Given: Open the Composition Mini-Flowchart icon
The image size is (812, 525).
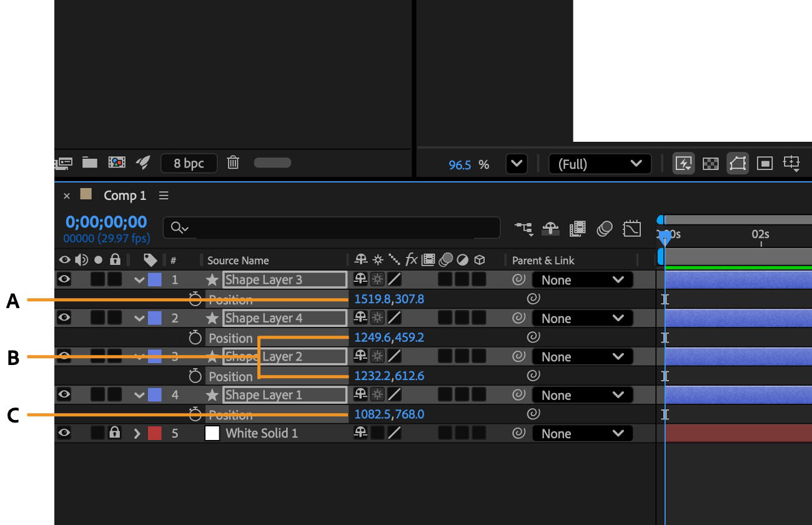Looking at the screenshot, I should (x=525, y=229).
